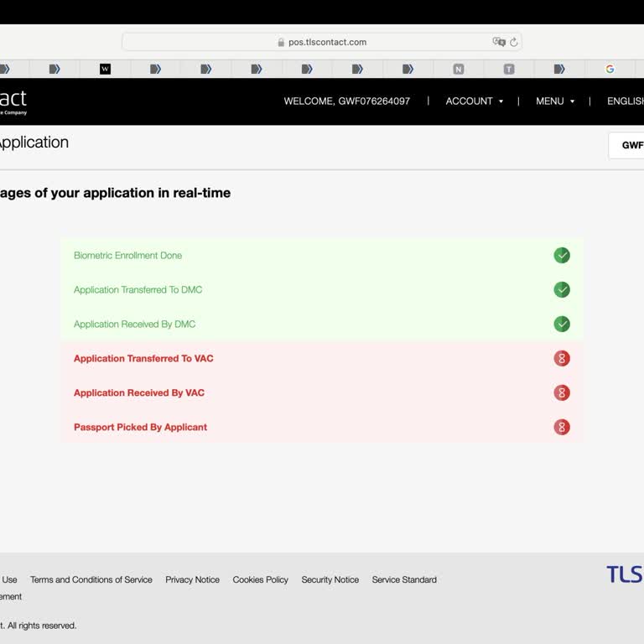Select the Application Transferred To DMC label

pos(138,289)
